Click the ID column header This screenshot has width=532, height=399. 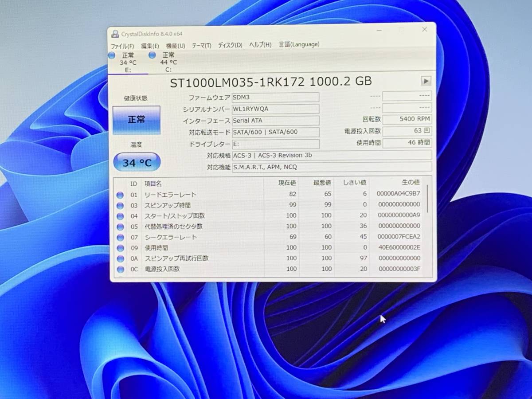pos(133,184)
